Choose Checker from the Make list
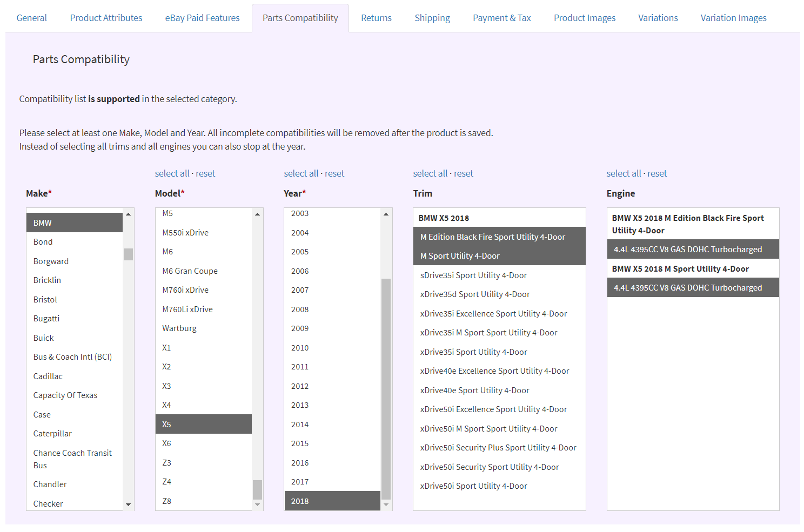 click(75, 503)
